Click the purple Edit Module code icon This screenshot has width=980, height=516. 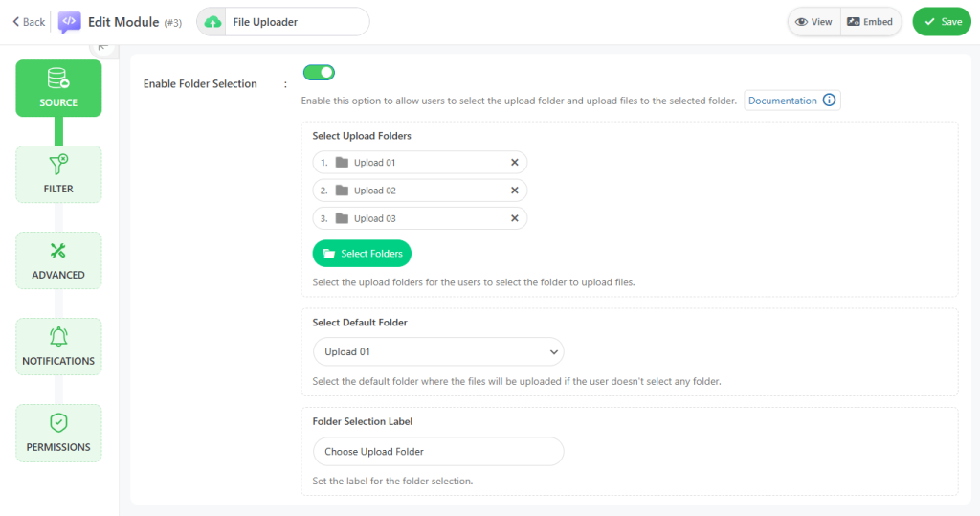coord(69,22)
